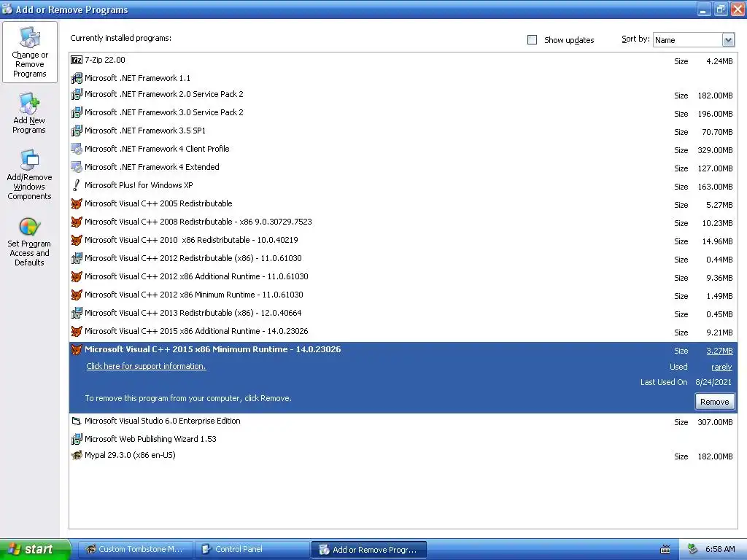Image resolution: width=747 pixels, height=560 pixels.
Task: Select Microsoft Web Publishing Wizard 1.53
Action: [x=403, y=439]
